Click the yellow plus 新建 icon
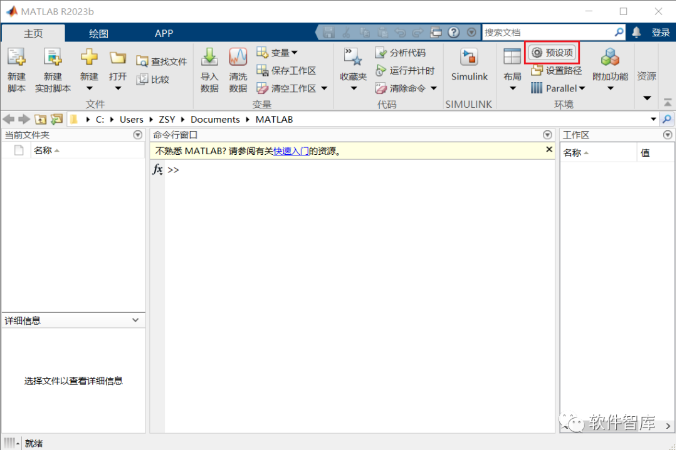676x450 pixels. [89, 57]
